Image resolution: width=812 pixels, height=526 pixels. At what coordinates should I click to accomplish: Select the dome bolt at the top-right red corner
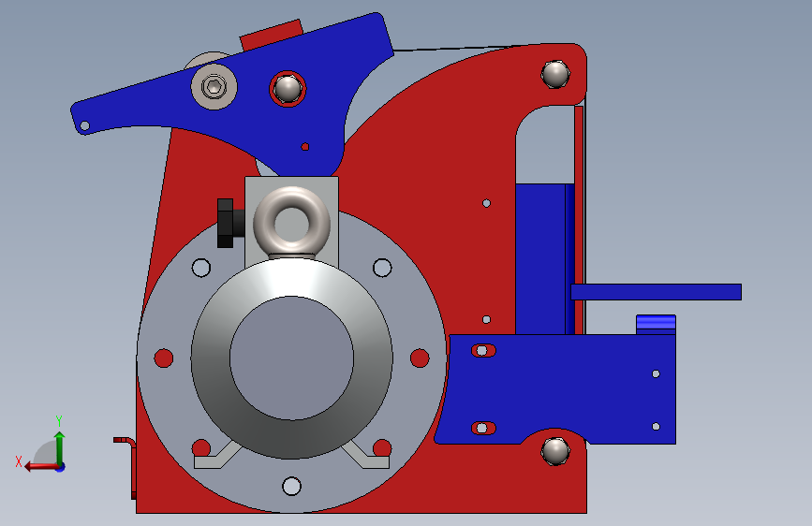pyautogui.click(x=555, y=74)
